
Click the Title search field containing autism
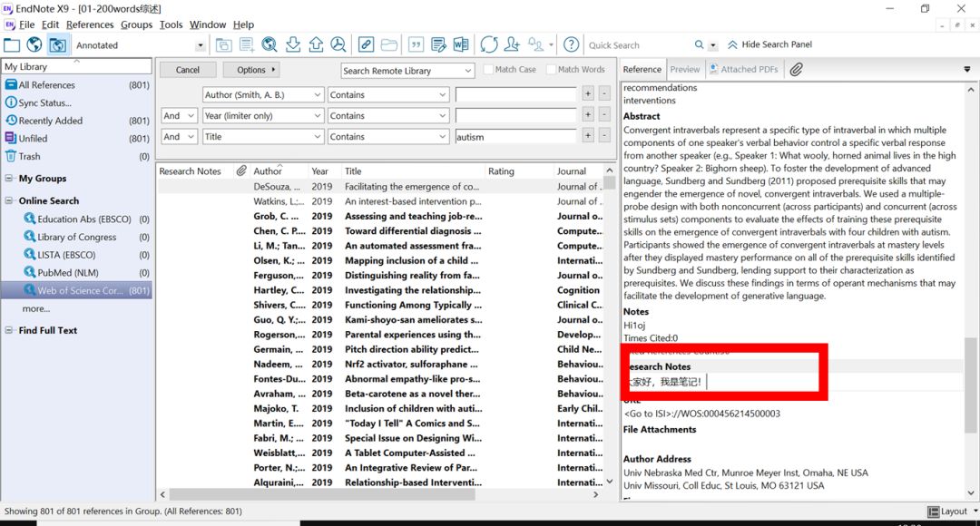click(x=515, y=137)
